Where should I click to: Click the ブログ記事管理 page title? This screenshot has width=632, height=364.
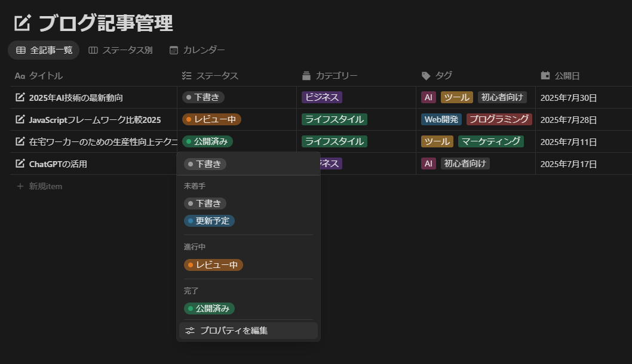(106, 23)
